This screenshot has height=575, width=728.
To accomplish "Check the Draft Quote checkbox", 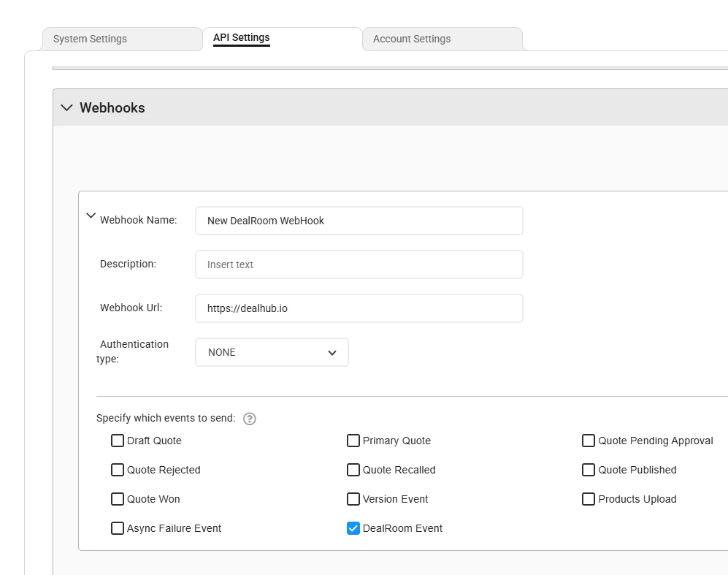I will [118, 441].
